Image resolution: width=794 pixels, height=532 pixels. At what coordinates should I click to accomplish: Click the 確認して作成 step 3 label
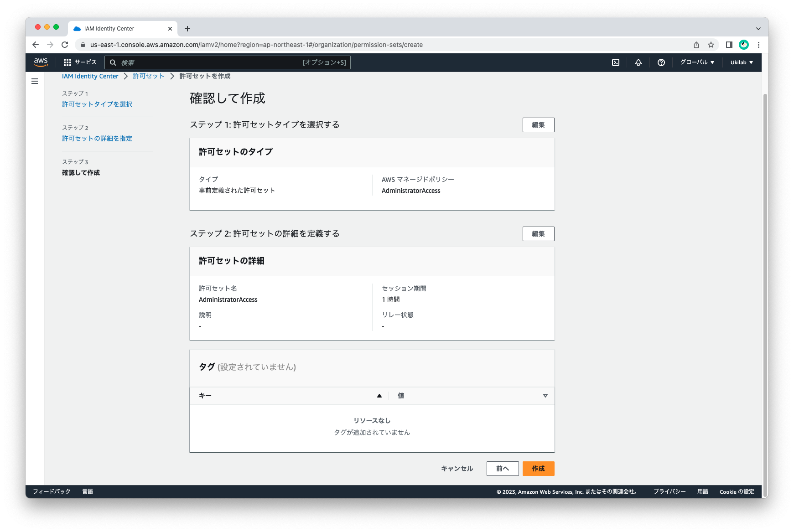81,173
